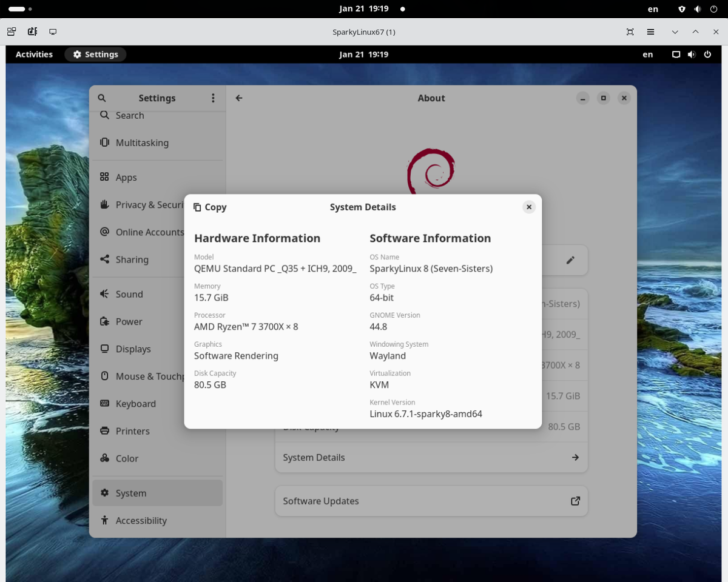The height and width of the screenshot is (582, 728).
Task: Toggle the fullscreen icon in the viewer titlebar
Action: [629, 32]
